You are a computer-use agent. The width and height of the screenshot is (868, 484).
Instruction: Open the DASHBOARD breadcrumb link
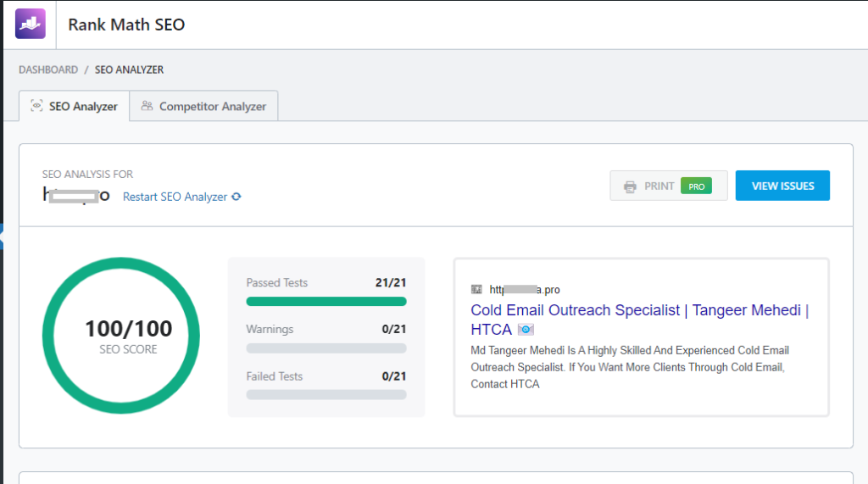pos(48,70)
